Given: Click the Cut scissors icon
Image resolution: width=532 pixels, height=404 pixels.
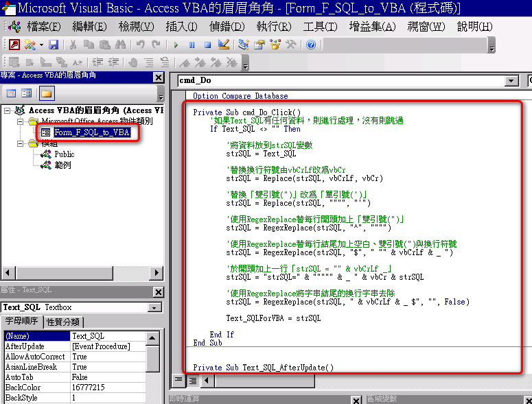Looking at the screenshot, I should [73, 45].
